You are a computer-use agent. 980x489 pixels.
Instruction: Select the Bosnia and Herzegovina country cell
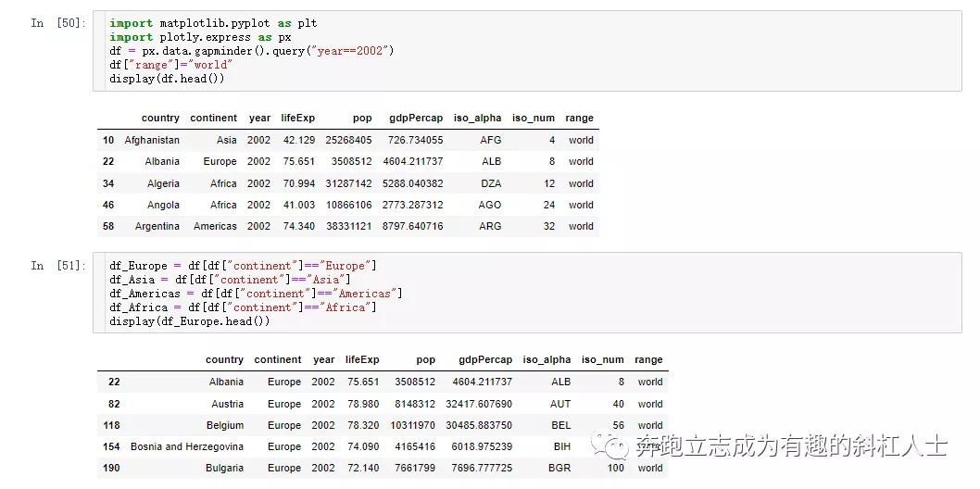[187, 446]
